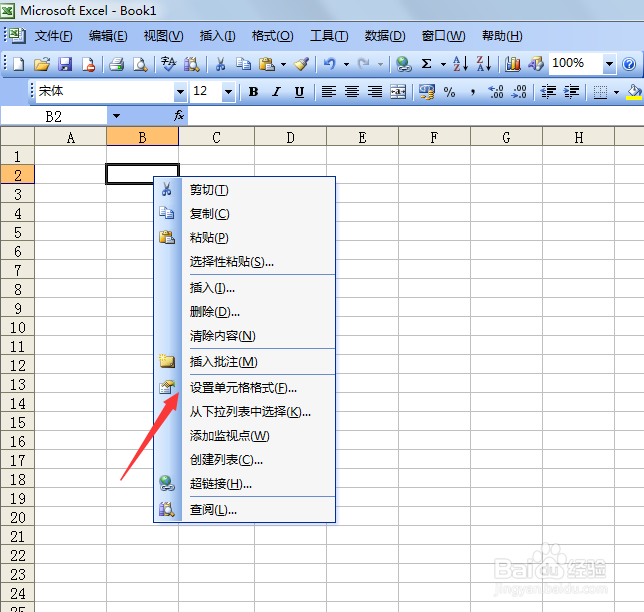Select 创建列表(C)... entry
Image resolution: width=644 pixels, height=612 pixels.
point(245,460)
